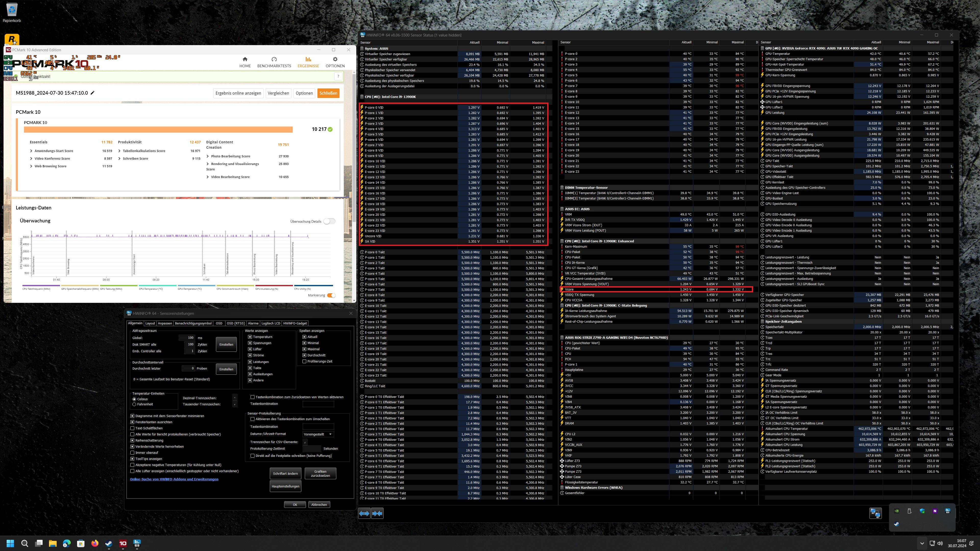Image resolution: width=980 pixels, height=551 pixels.
Task: Open taskbar search
Action: (25, 543)
